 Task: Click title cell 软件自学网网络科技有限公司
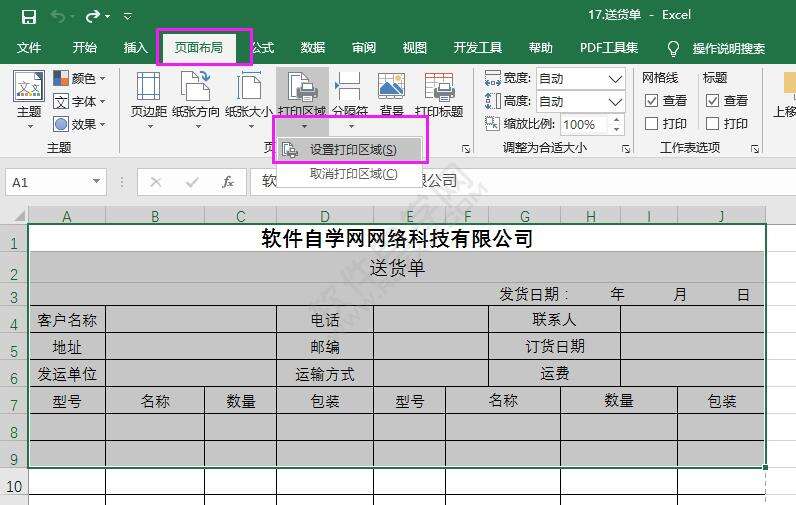(x=397, y=238)
